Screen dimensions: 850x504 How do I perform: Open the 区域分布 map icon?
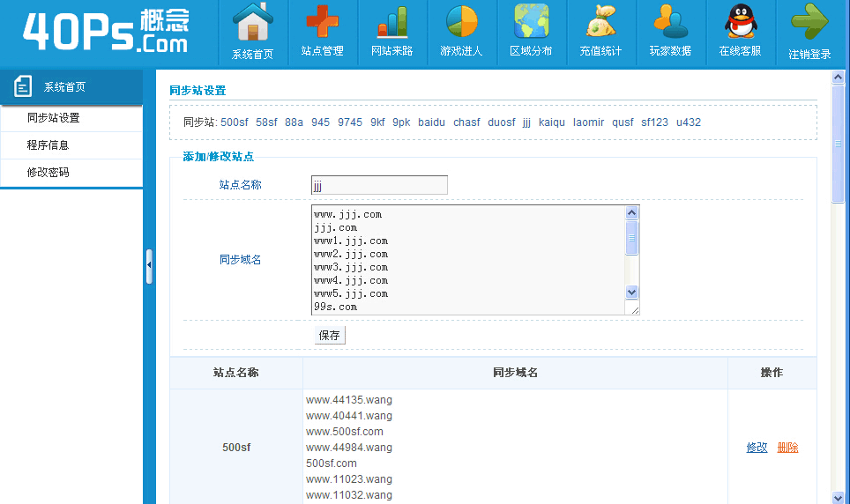(531, 24)
